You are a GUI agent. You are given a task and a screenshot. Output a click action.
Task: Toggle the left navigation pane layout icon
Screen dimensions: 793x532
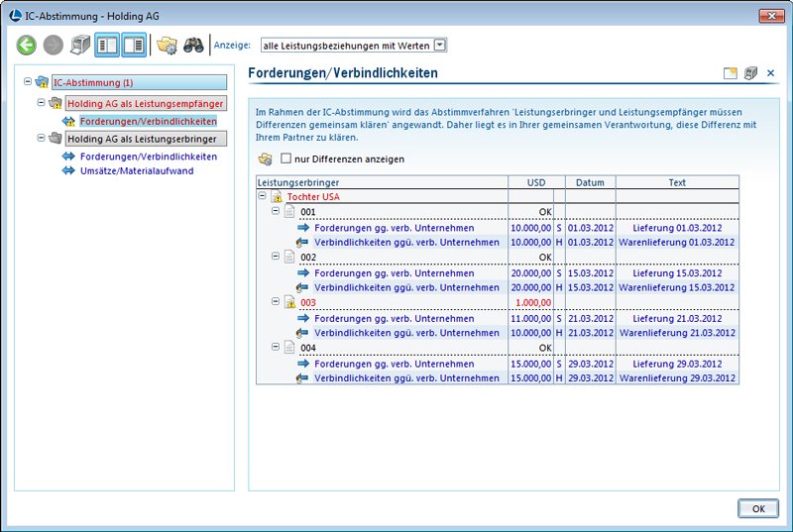[107, 46]
